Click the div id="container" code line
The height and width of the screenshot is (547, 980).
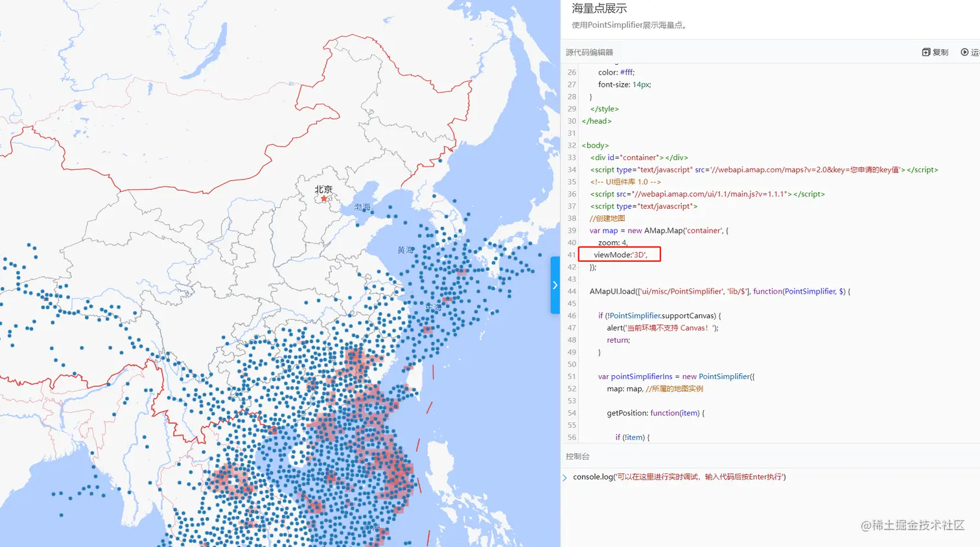pos(639,157)
